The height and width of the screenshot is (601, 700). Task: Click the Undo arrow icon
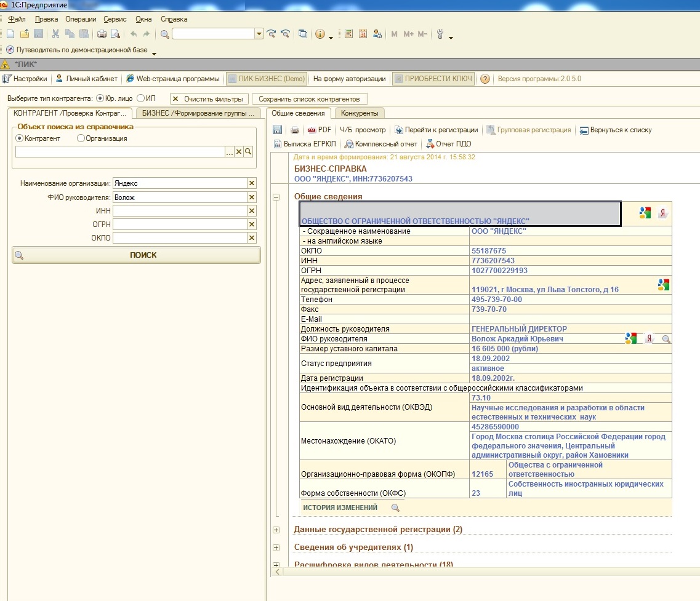point(134,34)
